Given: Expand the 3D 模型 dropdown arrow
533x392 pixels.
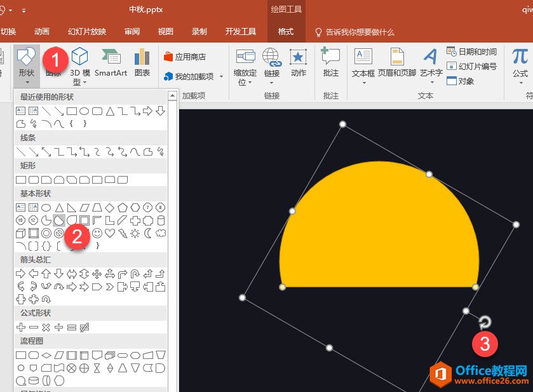Looking at the screenshot, I should pos(85,83).
